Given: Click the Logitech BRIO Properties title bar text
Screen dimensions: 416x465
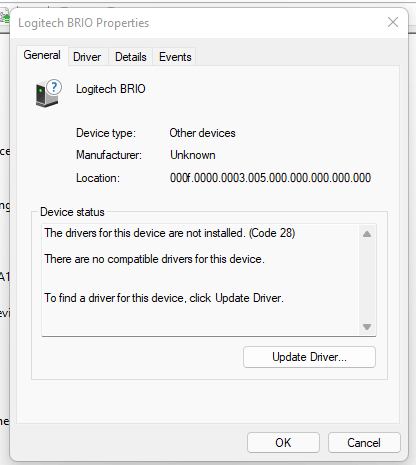Looking at the screenshot, I should [83, 23].
